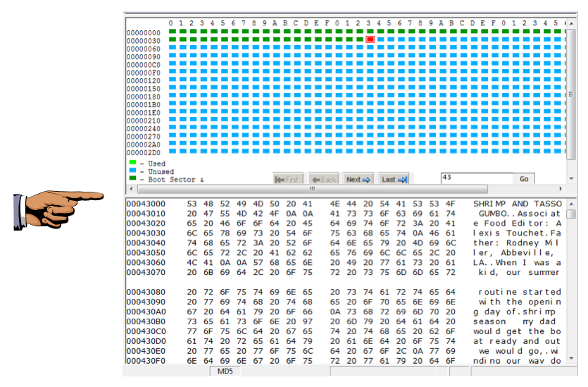Click offset row 000002D0 in sector map
This screenshot has width=588, height=387.
[x=143, y=153]
